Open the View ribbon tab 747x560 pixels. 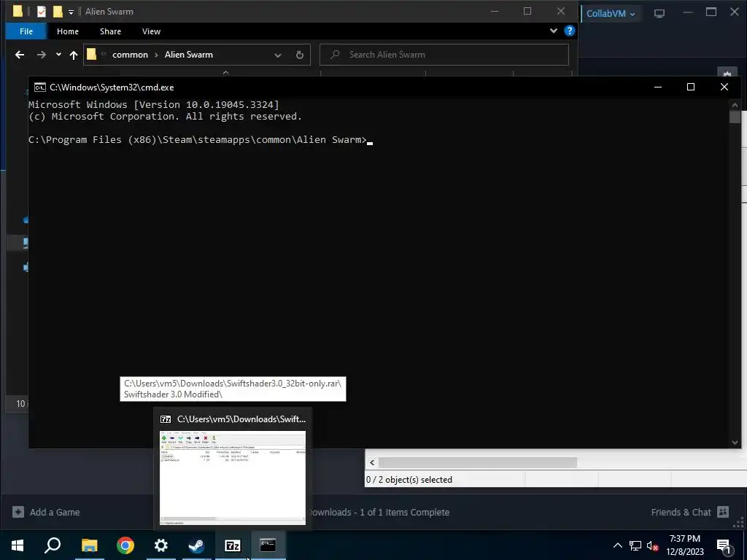coord(151,31)
